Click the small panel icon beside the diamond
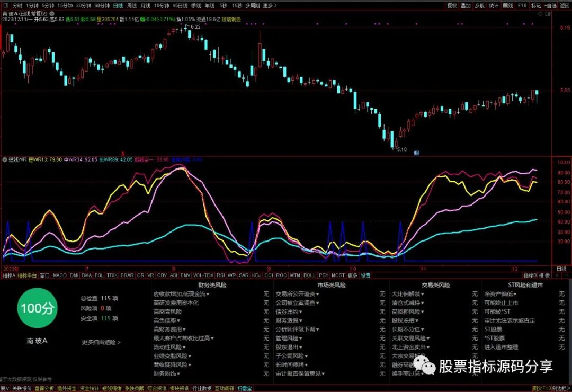The image size is (572, 392). click(548, 14)
